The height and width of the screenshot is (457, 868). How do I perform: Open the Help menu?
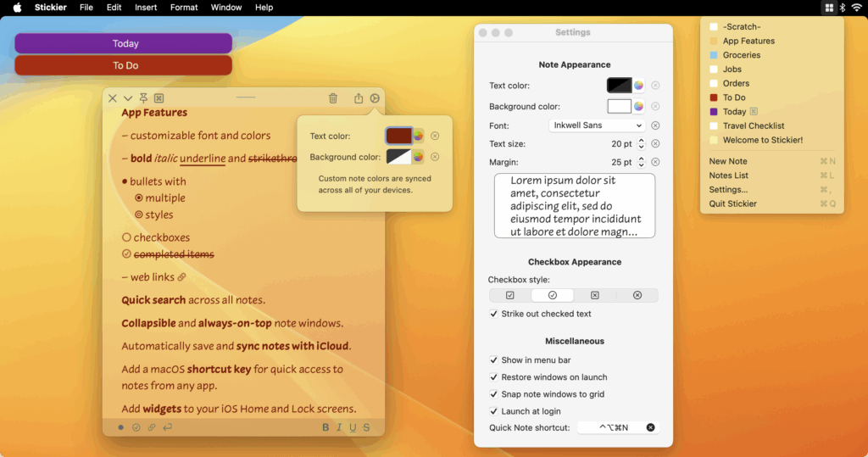click(x=264, y=7)
